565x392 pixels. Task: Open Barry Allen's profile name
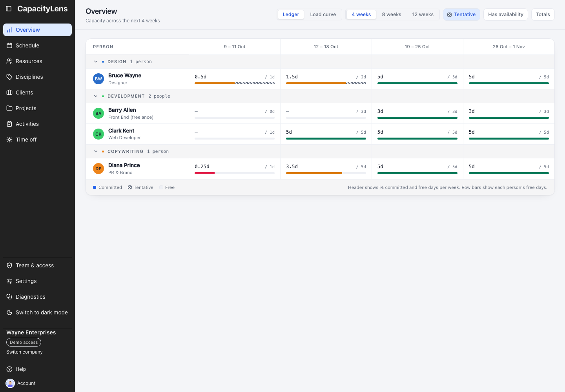click(x=122, y=110)
